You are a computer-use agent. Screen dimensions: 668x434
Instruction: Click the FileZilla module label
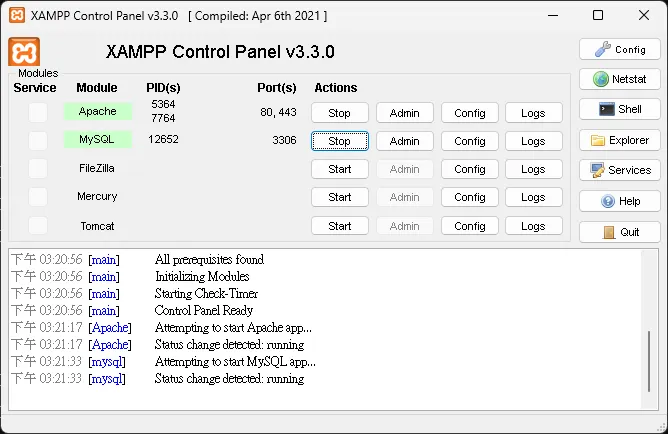(x=97, y=168)
